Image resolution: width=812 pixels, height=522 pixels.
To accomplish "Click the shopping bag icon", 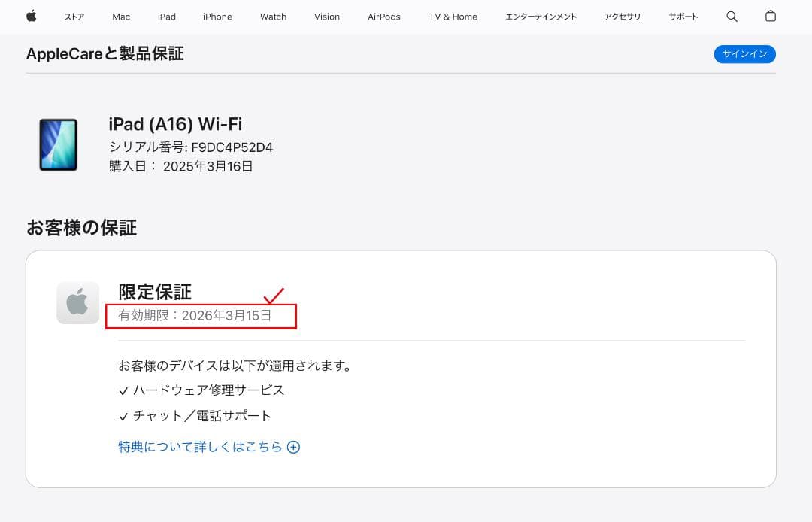I will point(770,17).
